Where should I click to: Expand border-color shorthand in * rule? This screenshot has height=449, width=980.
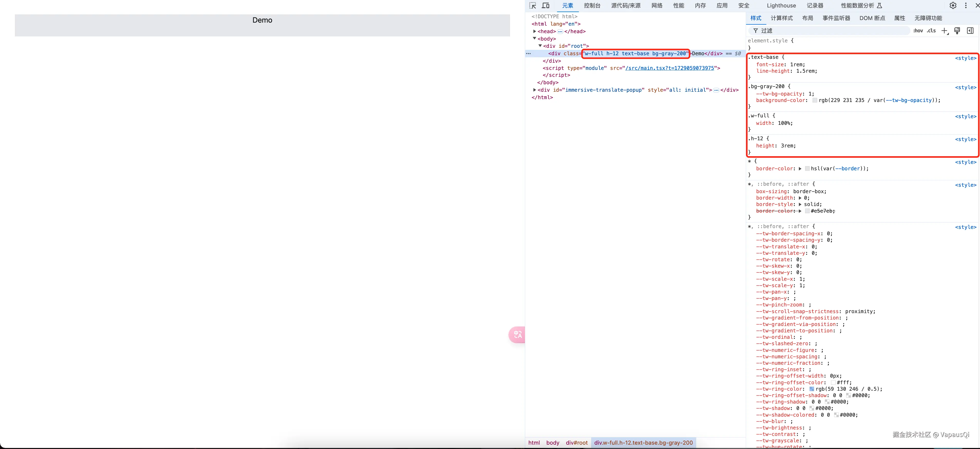[800, 169]
